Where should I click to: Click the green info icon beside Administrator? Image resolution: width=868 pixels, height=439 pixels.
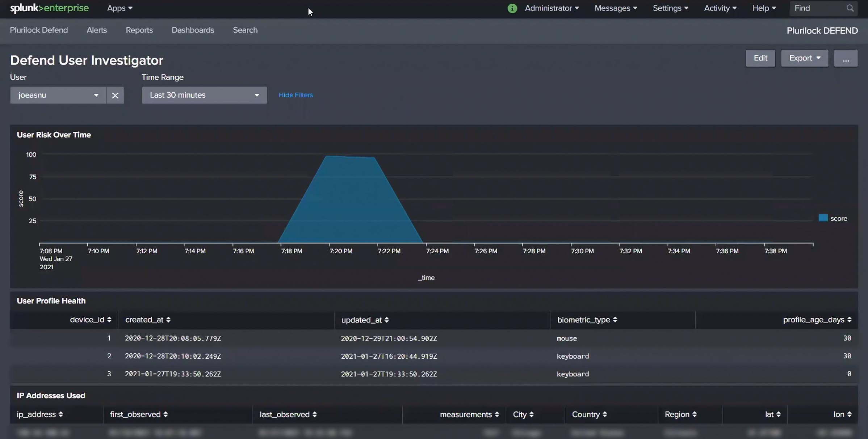pyautogui.click(x=512, y=8)
